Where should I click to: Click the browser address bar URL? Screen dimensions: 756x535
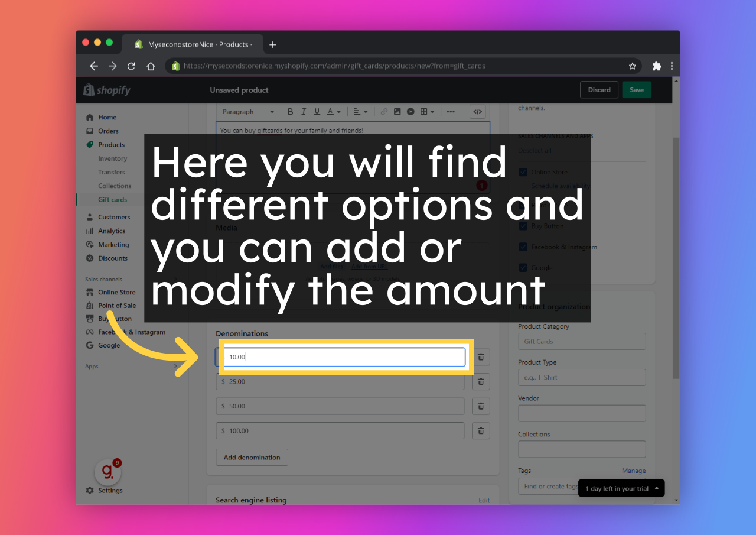(334, 66)
